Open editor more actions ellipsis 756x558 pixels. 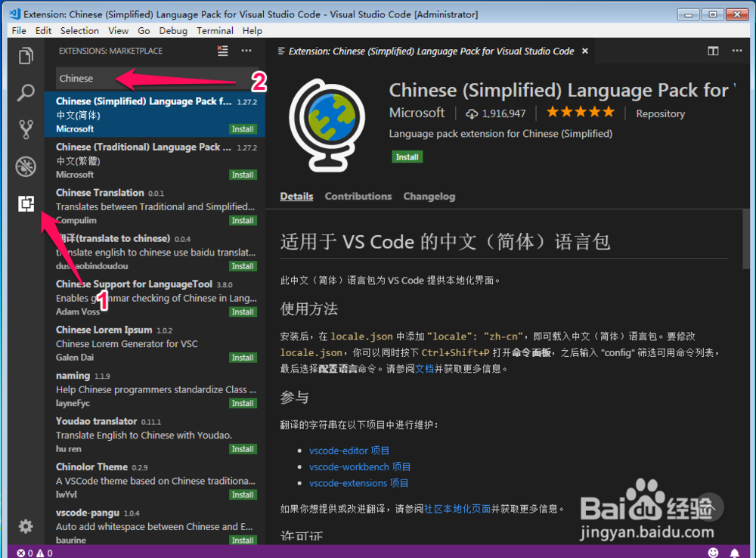pyautogui.click(x=736, y=51)
